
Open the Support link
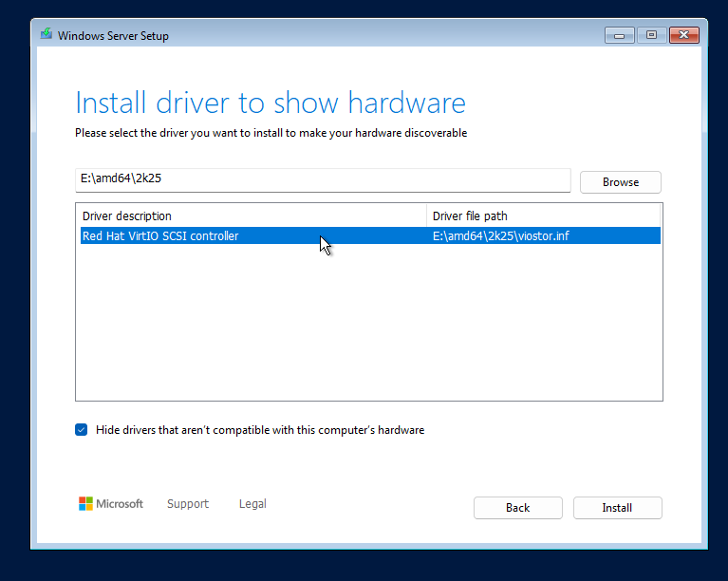point(188,504)
